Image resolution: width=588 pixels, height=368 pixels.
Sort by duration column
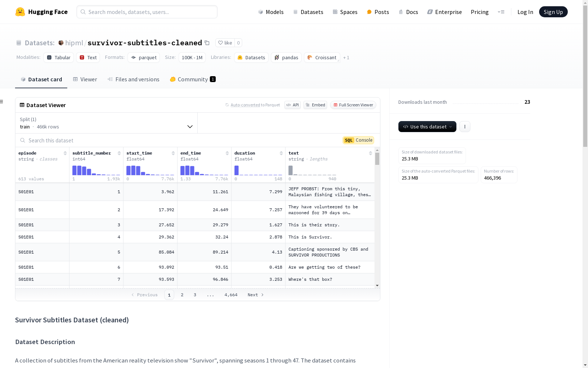281,153
